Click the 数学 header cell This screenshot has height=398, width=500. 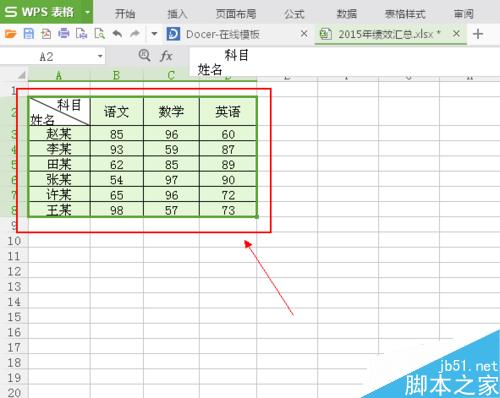pyautogui.click(x=171, y=111)
